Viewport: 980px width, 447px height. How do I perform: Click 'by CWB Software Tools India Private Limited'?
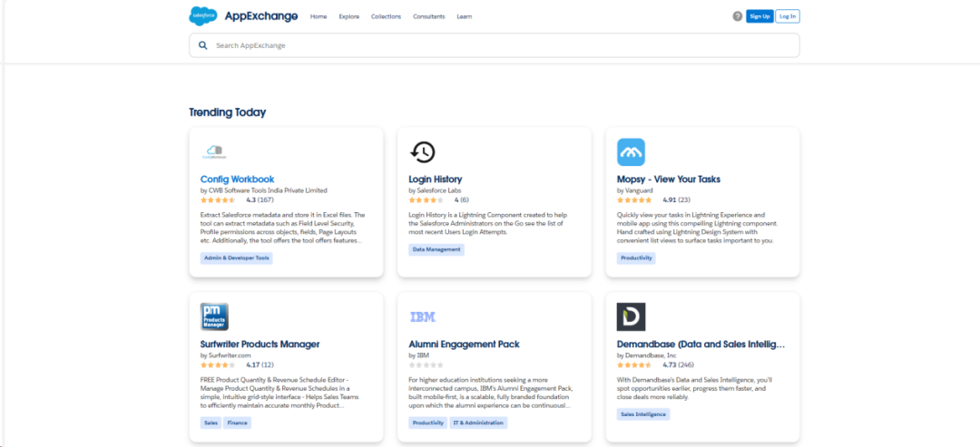pyautogui.click(x=264, y=189)
